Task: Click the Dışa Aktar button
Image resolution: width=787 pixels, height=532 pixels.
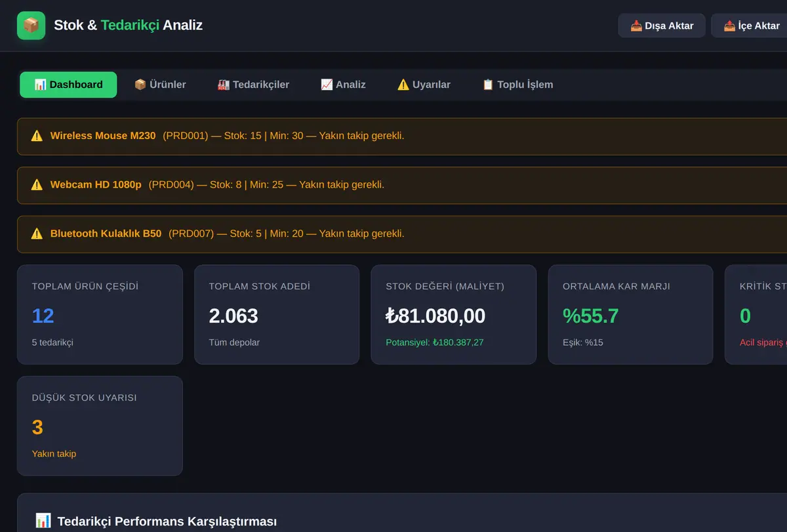Action: pyautogui.click(x=662, y=26)
